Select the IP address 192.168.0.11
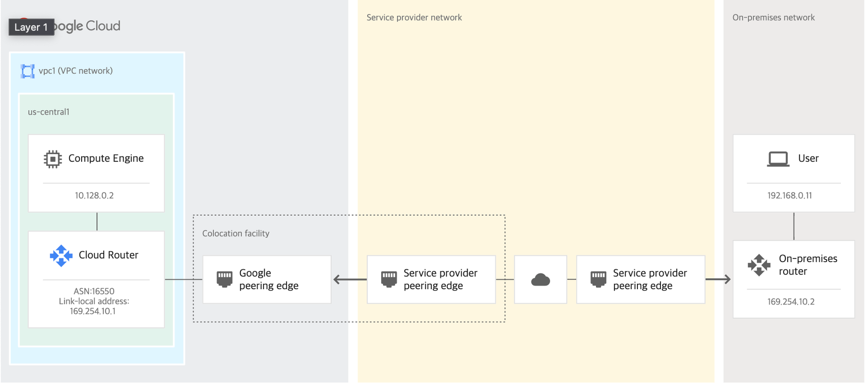 point(790,196)
